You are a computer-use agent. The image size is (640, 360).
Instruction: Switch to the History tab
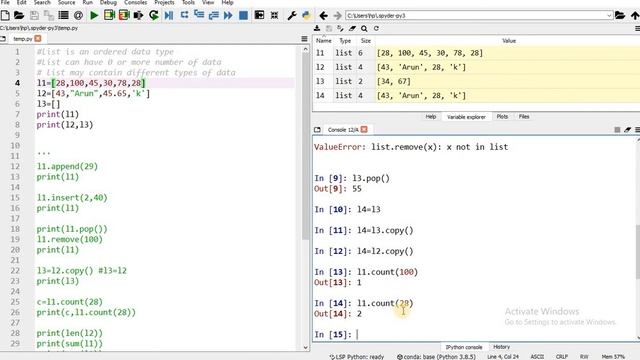tap(501, 347)
